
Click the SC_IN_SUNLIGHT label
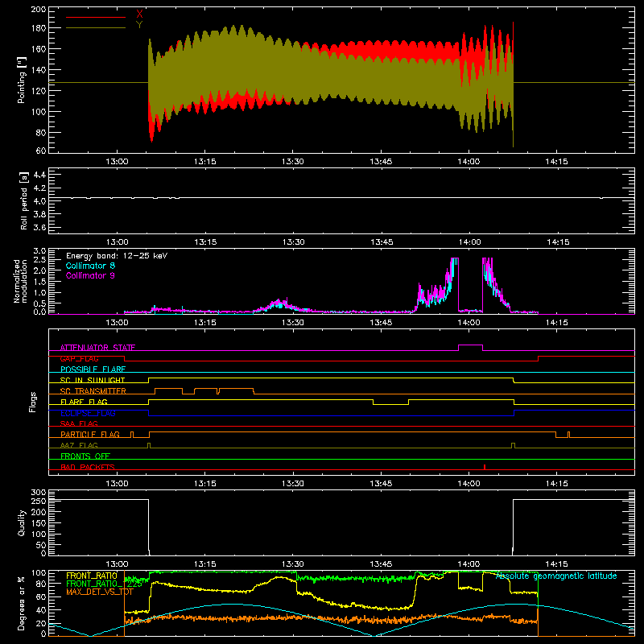point(93,380)
